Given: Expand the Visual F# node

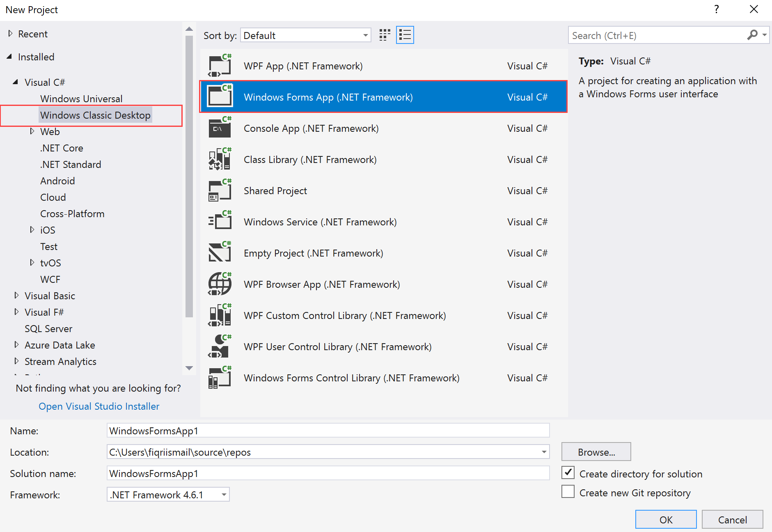Looking at the screenshot, I should 16,312.
